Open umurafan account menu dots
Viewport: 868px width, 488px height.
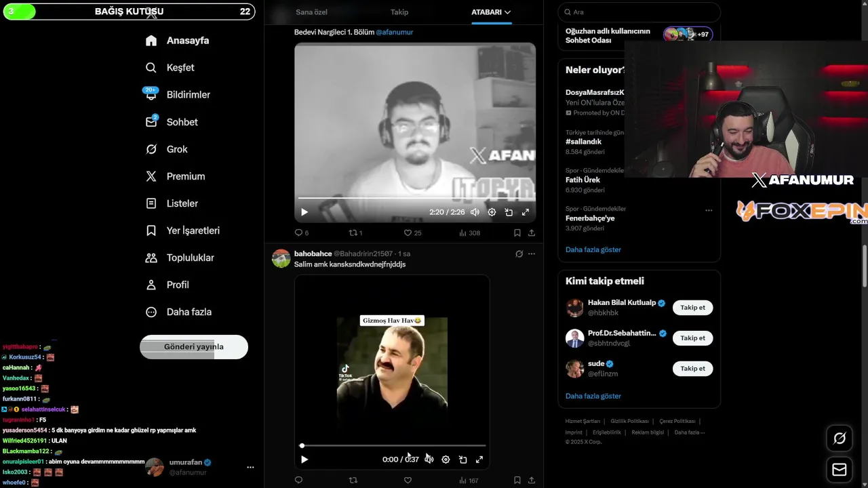click(250, 467)
